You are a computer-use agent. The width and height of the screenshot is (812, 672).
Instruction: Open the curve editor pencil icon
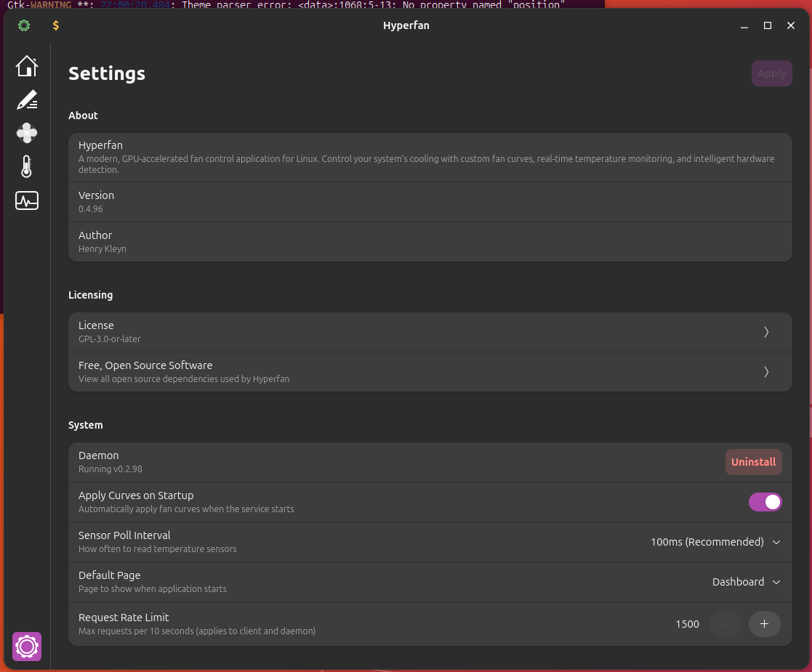pos(26,100)
